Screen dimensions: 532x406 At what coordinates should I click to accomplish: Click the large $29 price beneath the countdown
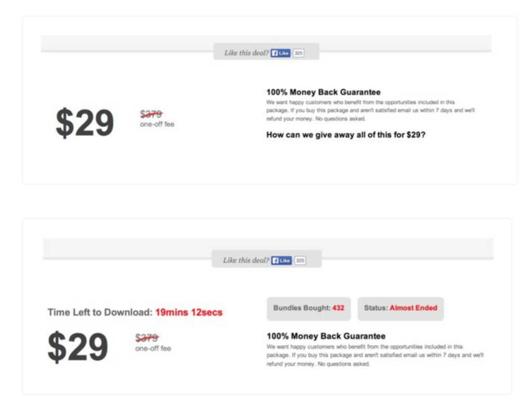(x=78, y=347)
